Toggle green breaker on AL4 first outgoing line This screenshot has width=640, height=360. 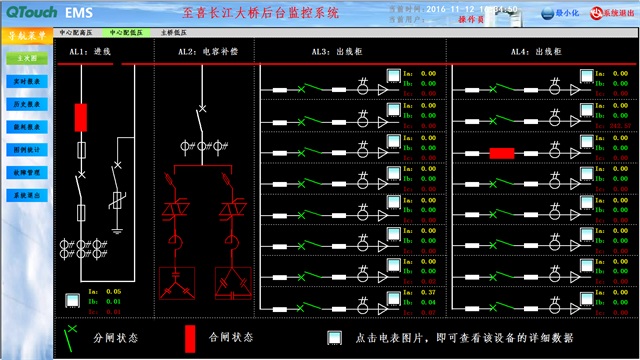coord(503,88)
